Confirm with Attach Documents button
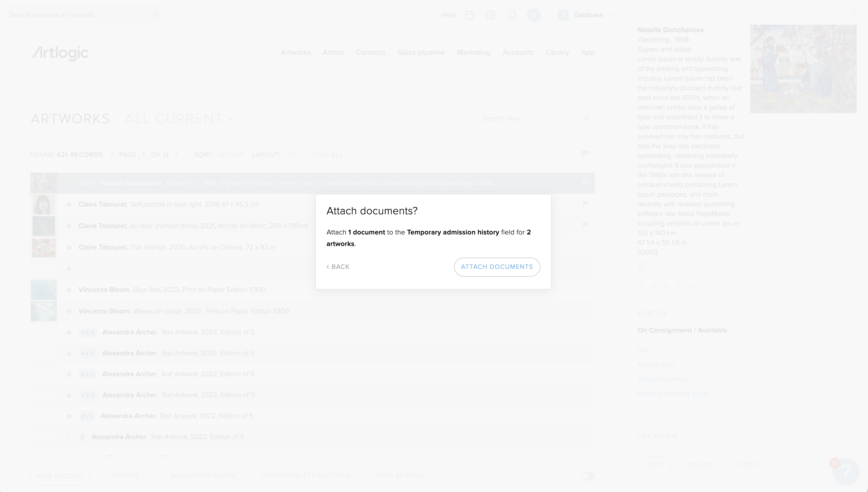The width and height of the screenshot is (868, 492). click(497, 267)
